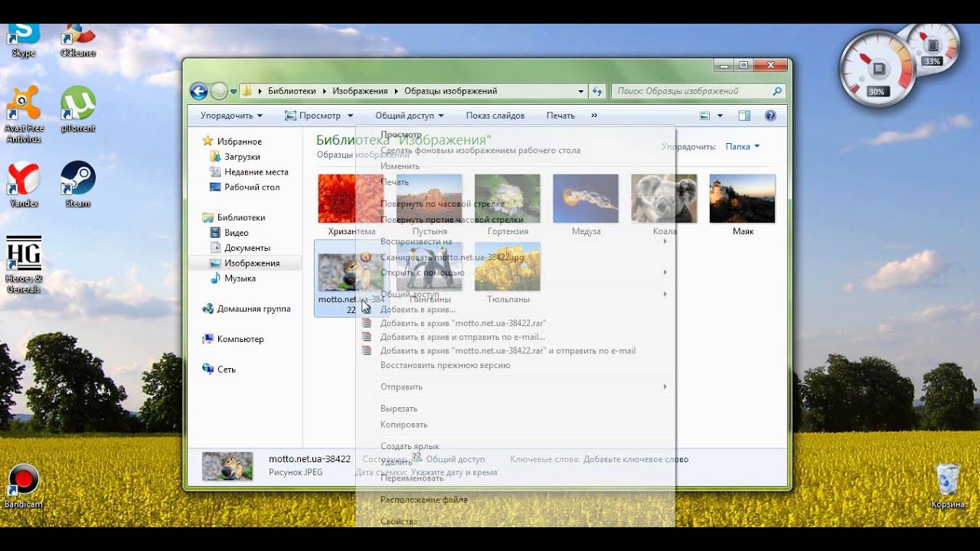Open the Упорядочить dropdown menu

tap(231, 116)
